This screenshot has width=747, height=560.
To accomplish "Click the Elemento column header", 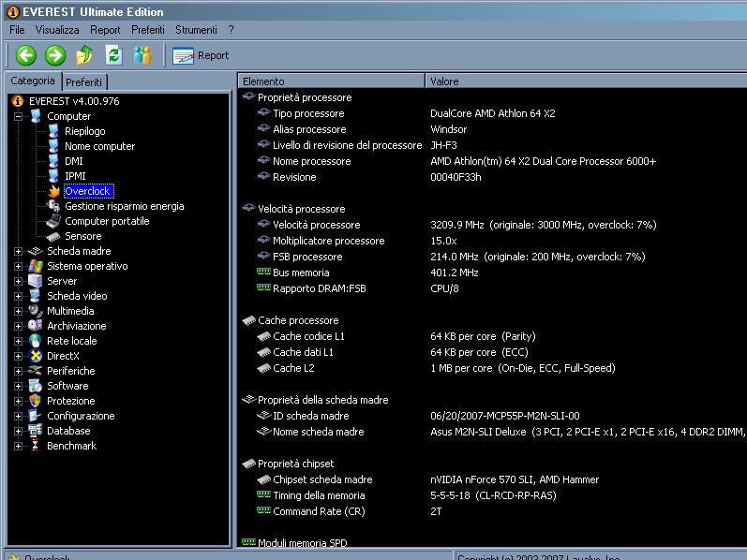I will pyautogui.click(x=331, y=81).
